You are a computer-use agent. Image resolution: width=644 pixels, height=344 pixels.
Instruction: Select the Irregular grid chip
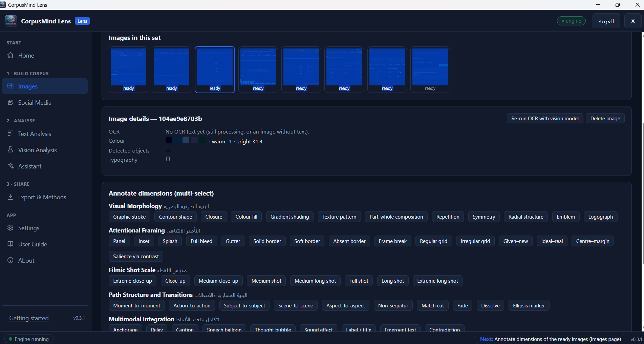coord(475,241)
